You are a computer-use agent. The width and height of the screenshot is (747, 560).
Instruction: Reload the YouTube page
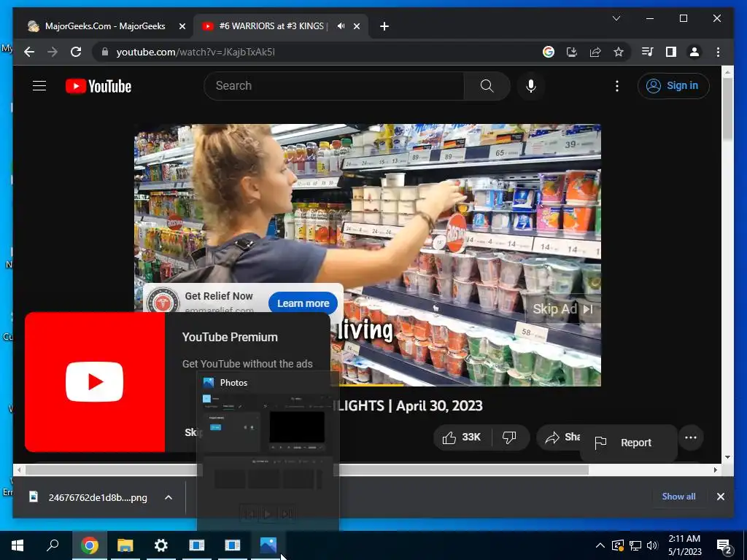76,52
